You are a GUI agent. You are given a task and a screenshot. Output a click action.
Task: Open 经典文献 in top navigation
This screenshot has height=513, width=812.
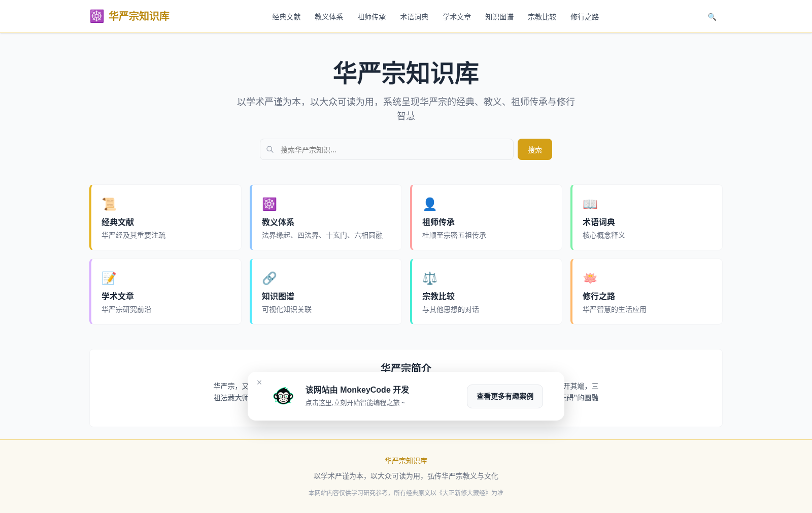286,17
